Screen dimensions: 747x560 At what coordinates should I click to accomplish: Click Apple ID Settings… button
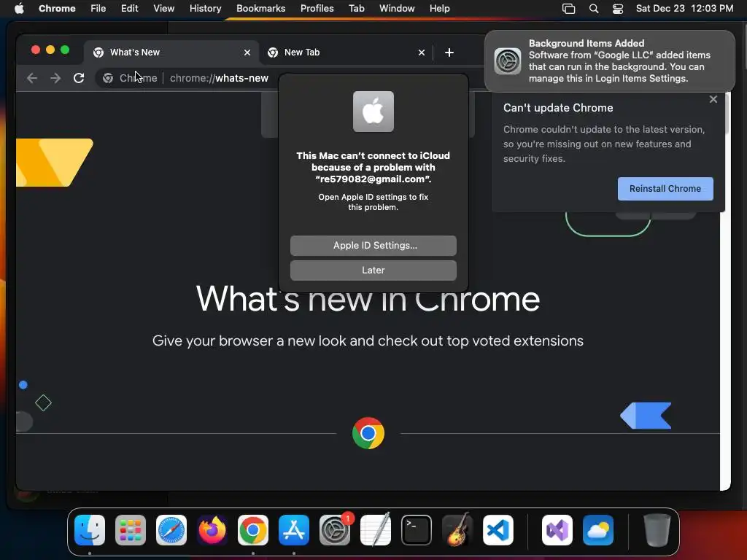373,246
